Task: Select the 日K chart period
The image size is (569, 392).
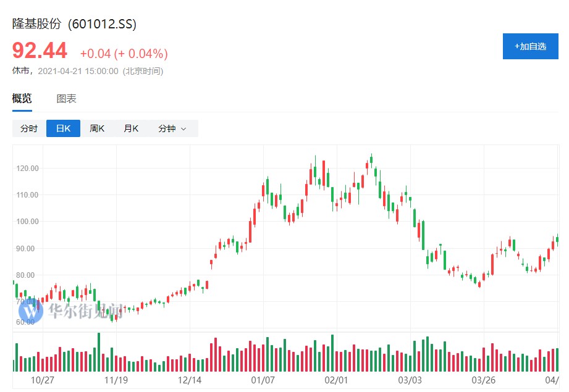Action: [63, 128]
